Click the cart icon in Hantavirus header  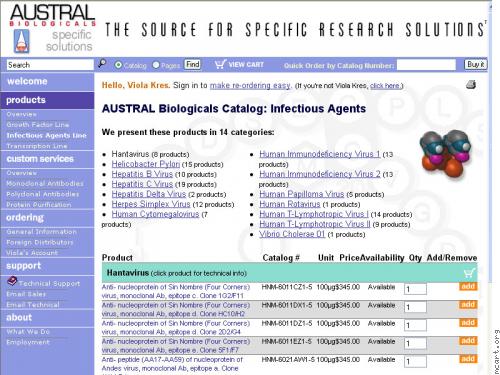(469, 273)
